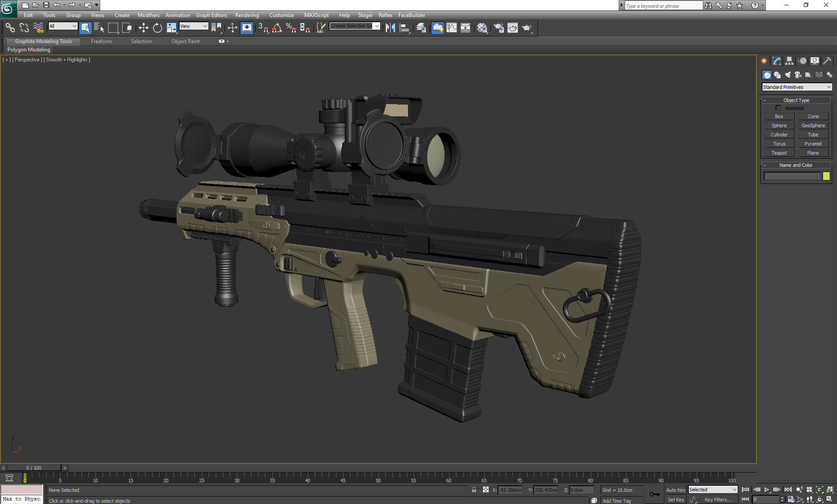The height and width of the screenshot is (504, 837).
Task: Select the Cameras creation icon
Action: 798,75
